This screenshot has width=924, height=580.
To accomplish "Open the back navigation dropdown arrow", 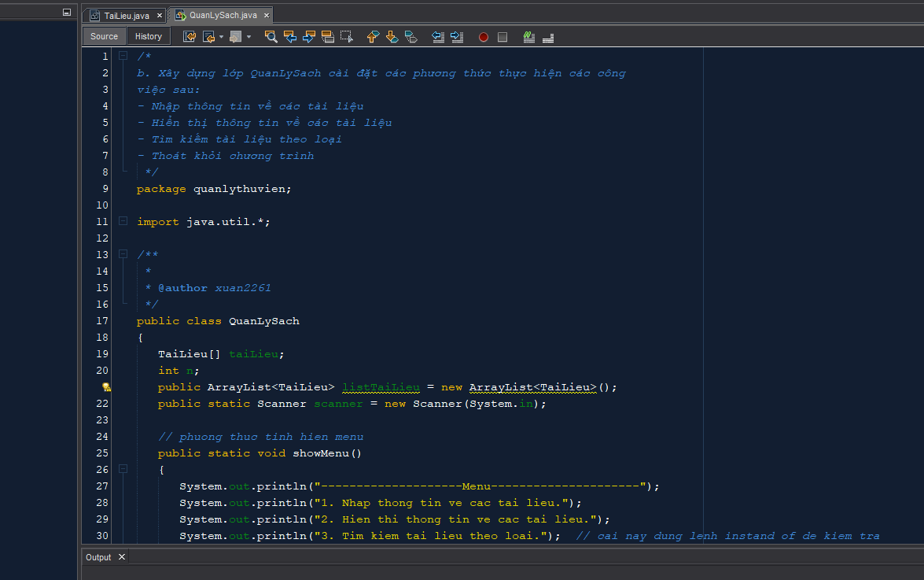I will 222,37.
